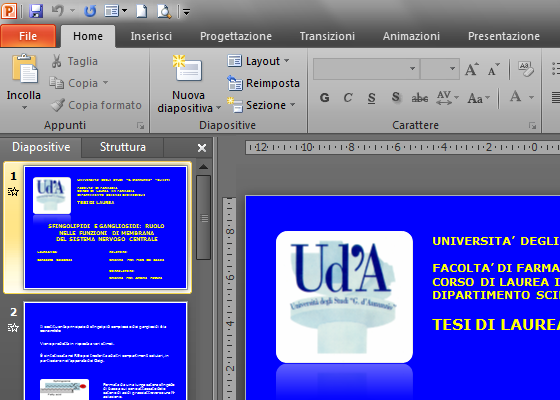
Task: Click the FACOLTA' DI FARMA text line
Action: [x=496, y=268]
